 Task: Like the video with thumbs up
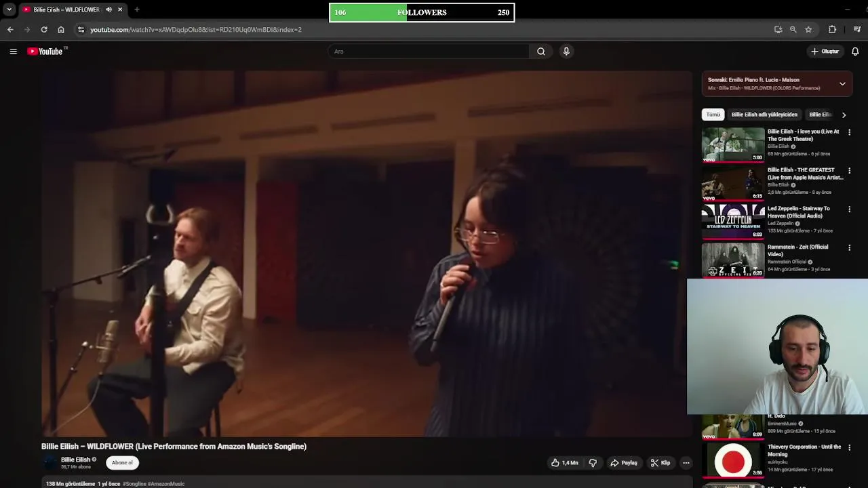pos(565,463)
